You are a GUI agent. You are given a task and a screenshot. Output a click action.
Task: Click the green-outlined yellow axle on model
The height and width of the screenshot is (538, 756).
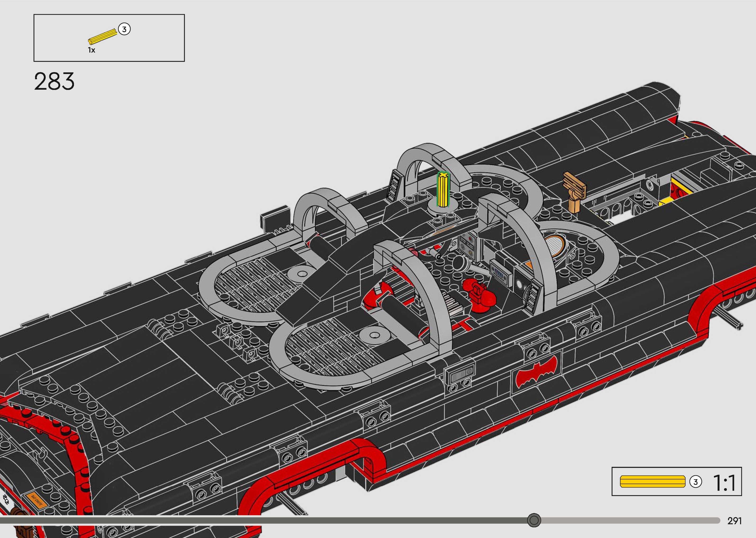pos(443,190)
